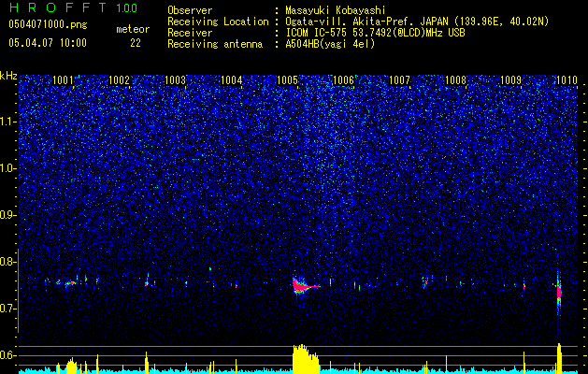
Task: Click the A504HB(yagi 4el) antenna text
Action: tap(330, 44)
